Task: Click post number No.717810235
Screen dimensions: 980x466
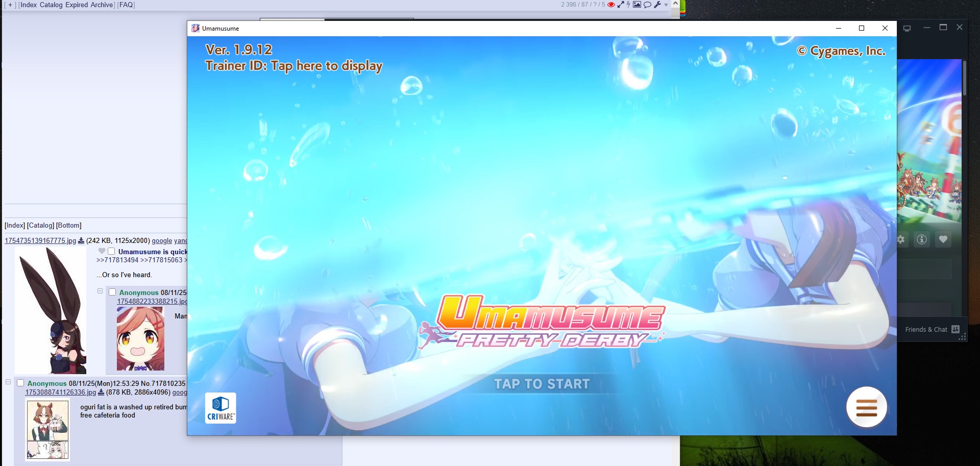Action: tap(163, 383)
